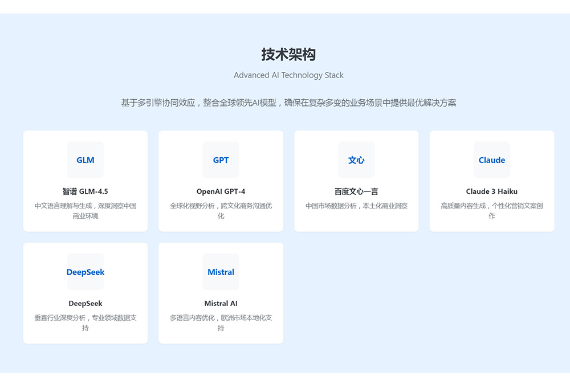The image size is (570, 392).
Task: Click the blue GLM logo square
Action: pos(85,160)
